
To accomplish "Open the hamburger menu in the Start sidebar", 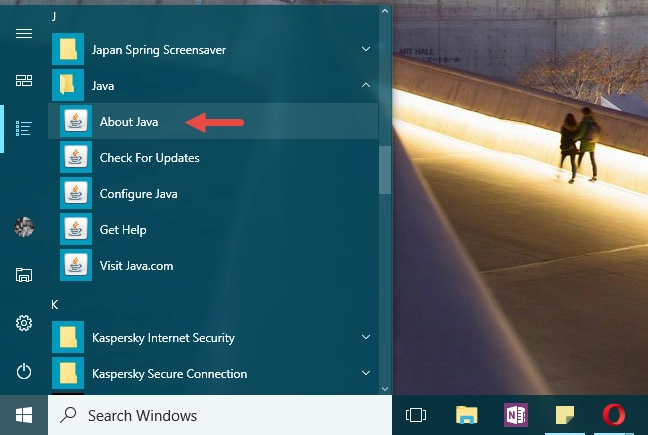I will click(24, 33).
